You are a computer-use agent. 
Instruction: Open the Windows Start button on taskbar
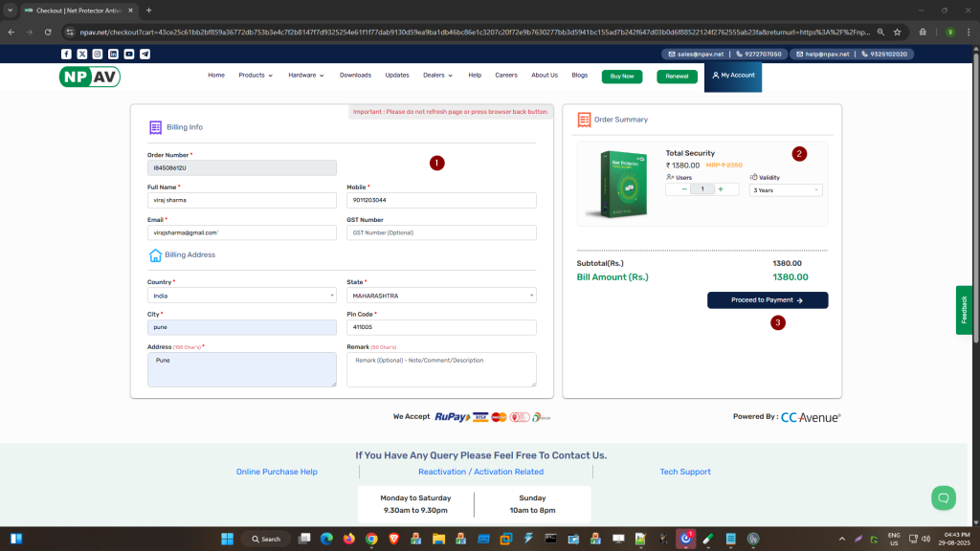pyautogui.click(x=230, y=539)
